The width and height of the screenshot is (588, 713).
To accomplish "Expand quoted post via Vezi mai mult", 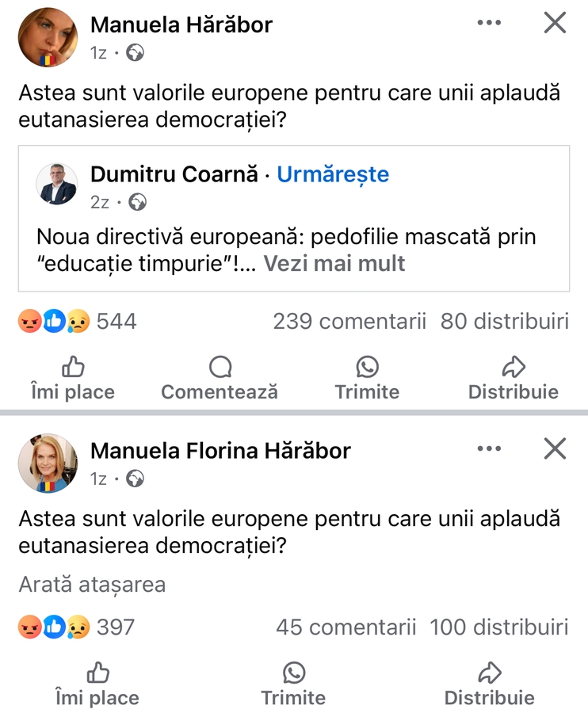I will tap(334, 263).
